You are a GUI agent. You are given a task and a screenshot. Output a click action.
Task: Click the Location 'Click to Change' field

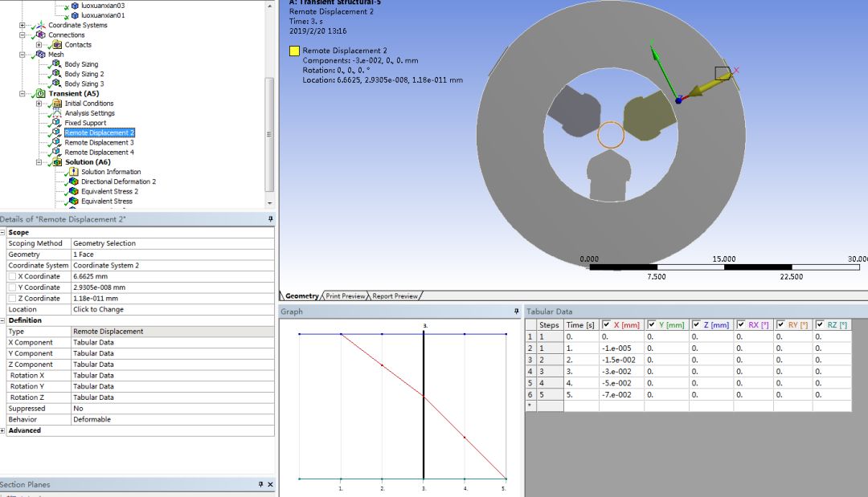point(173,310)
